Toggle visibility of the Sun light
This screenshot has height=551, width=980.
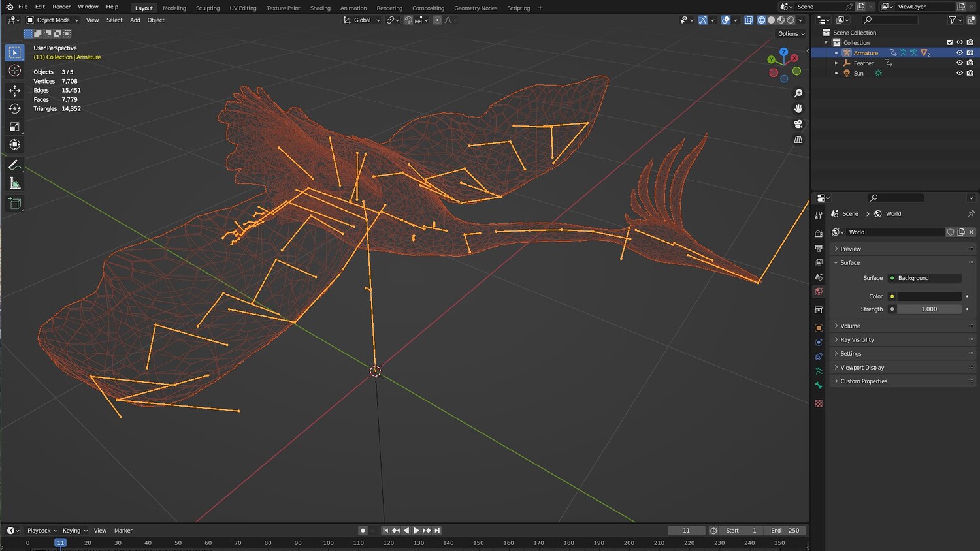pyautogui.click(x=959, y=73)
